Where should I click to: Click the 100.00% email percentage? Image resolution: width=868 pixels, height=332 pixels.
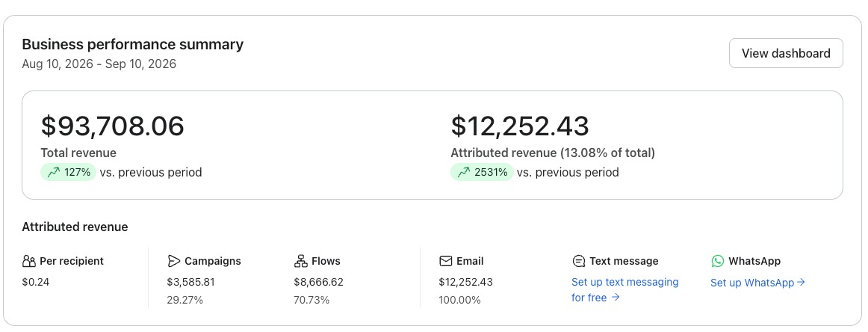tap(460, 301)
